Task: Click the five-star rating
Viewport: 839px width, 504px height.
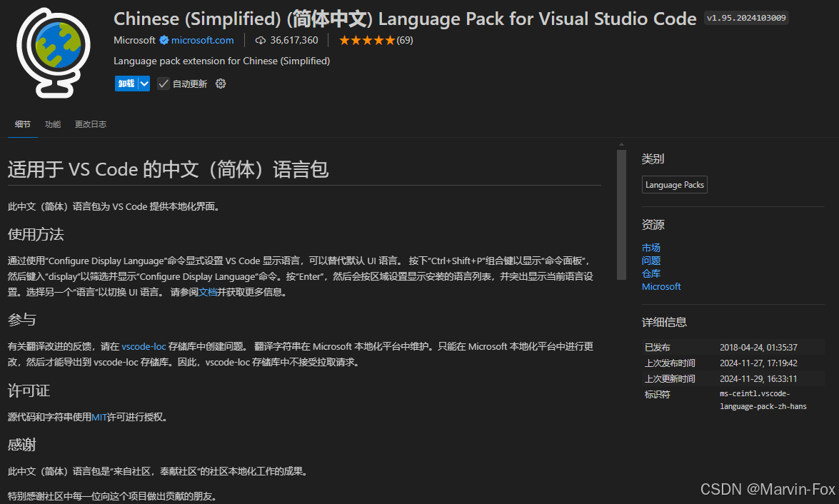Action: tap(366, 40)
